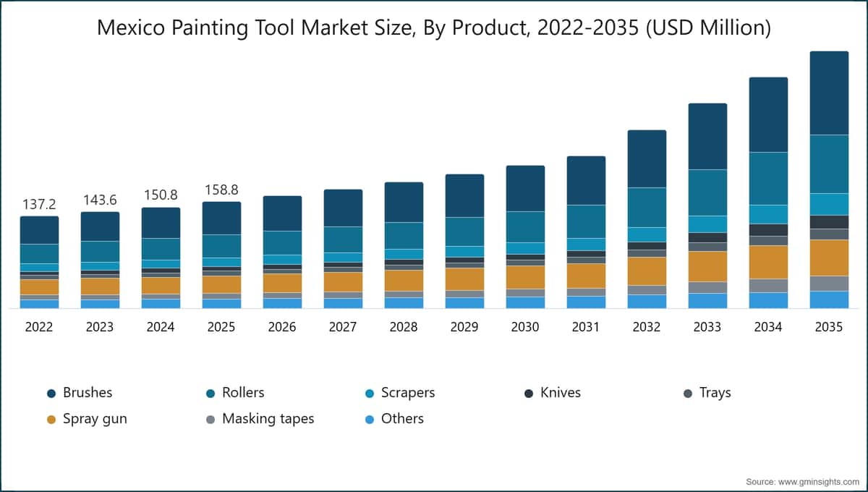Click the Knives legend color dot

pos(529,393)
